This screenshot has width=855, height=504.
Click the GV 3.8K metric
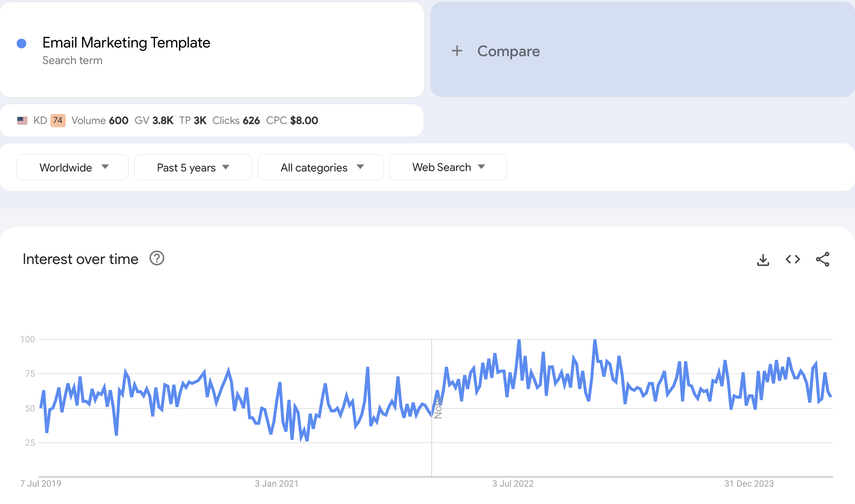[x=154, y=121]
